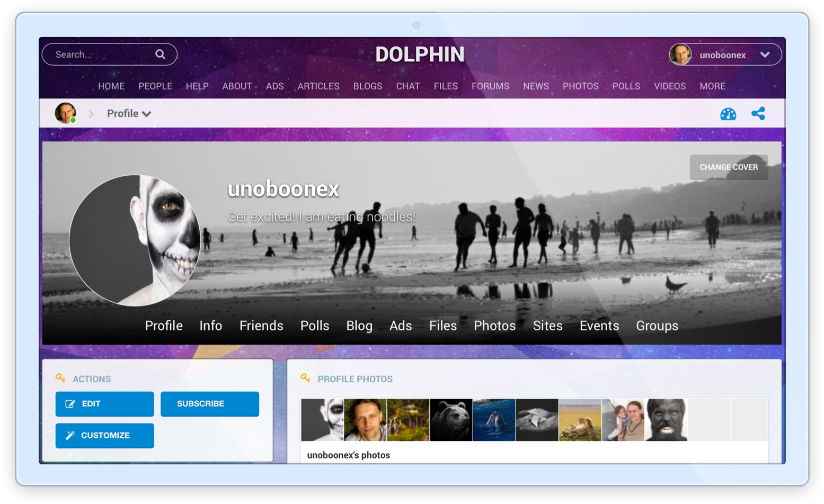
Task: Select the pencil icon on the EDIT button
Action: click(70, 403)
